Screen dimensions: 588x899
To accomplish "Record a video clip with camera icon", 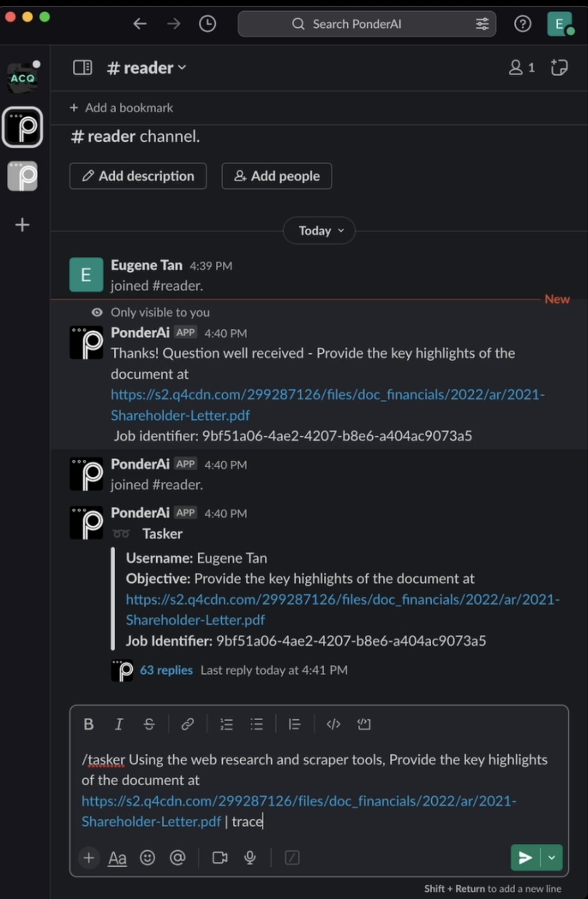I will [220, 857].
